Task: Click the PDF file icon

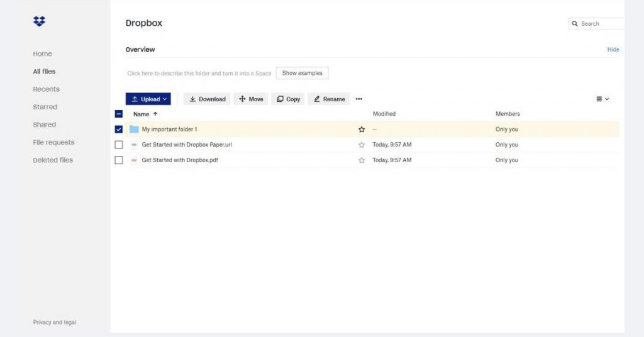Action: 134,160
